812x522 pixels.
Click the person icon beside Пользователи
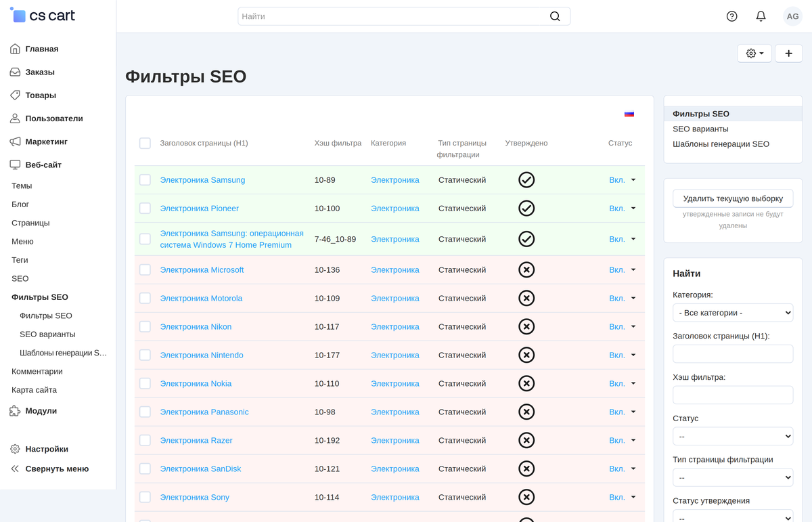click(x=15, y=118)
